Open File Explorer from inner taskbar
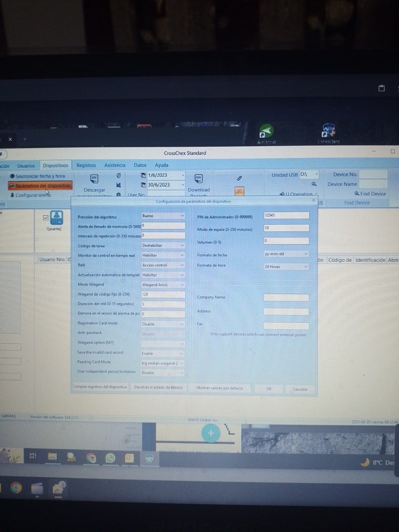This screenshot has height=532, width=399. coord(52,457)
